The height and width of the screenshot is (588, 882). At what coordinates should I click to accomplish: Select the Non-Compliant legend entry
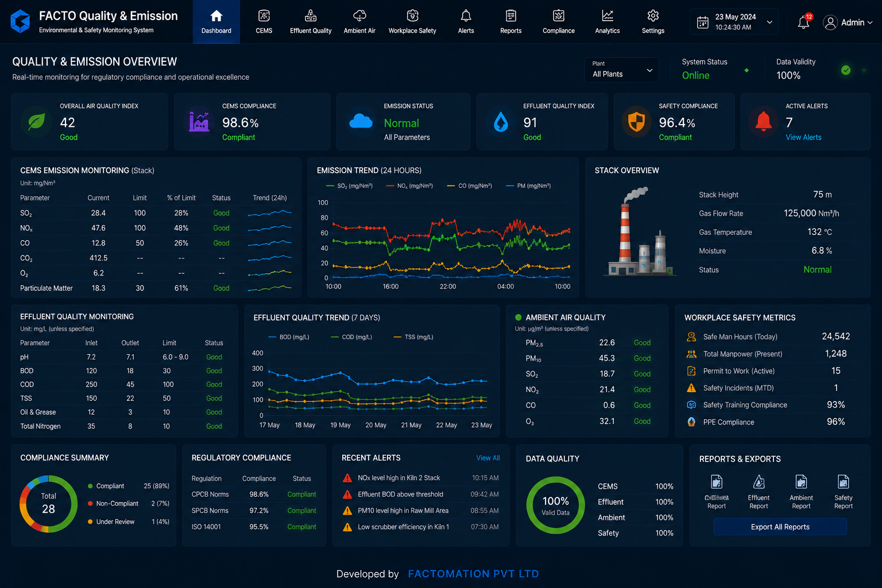pos(128,504)
